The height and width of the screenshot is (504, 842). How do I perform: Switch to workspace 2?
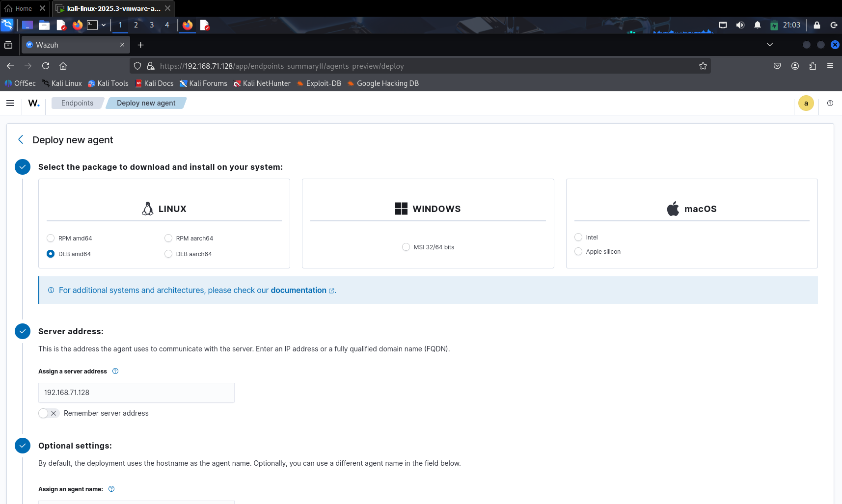tap(136, 25)
